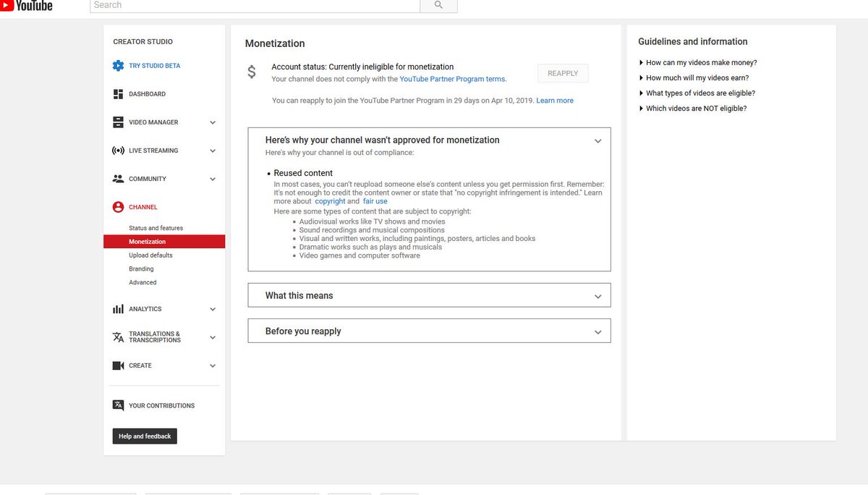Viewport: 868px width, 495px height.
Task: Expand the Live Streaming section chevron
Action: 213,151
